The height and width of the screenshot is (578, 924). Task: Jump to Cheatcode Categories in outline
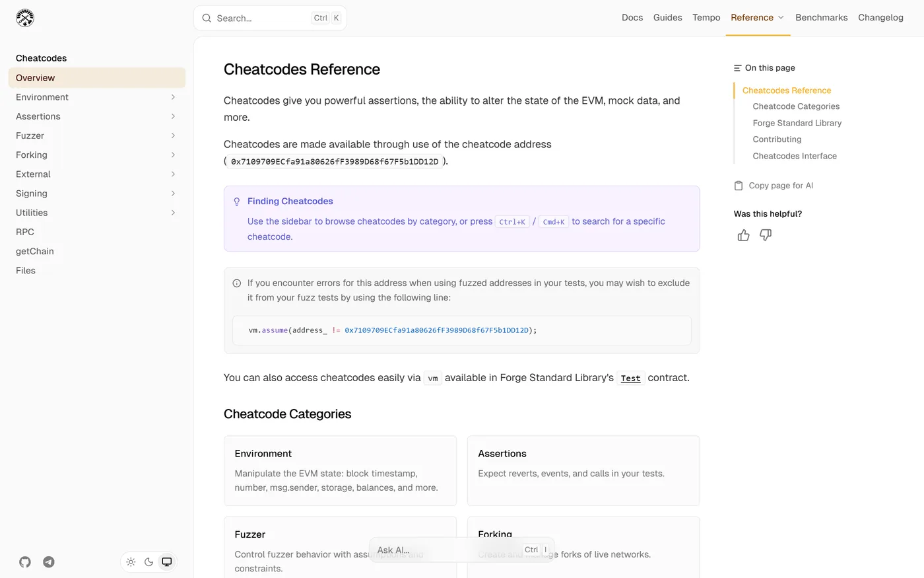click(796, 106)
